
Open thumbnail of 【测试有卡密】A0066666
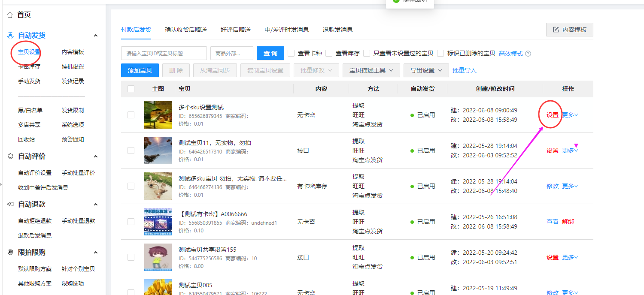(158, 222)
